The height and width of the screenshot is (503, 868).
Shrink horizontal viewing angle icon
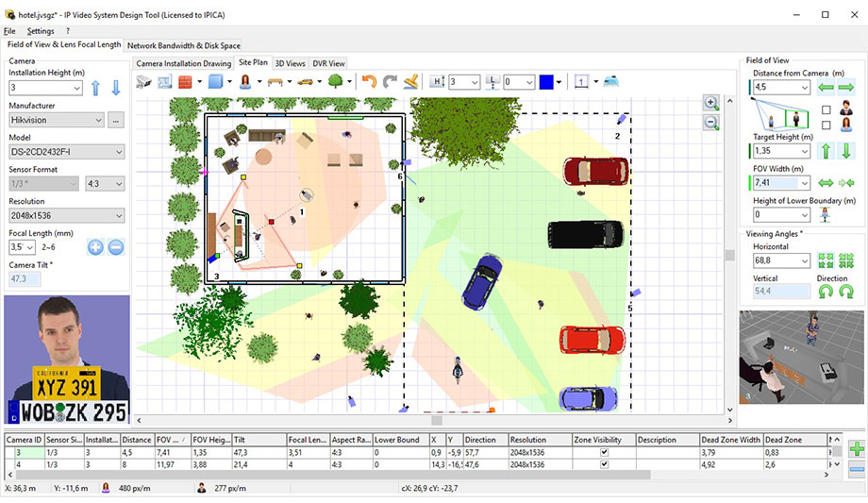click(846, 260)
